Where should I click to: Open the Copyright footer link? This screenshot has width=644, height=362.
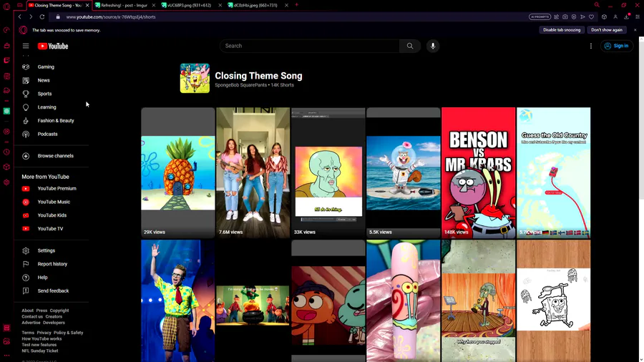(x=59, y=310)
